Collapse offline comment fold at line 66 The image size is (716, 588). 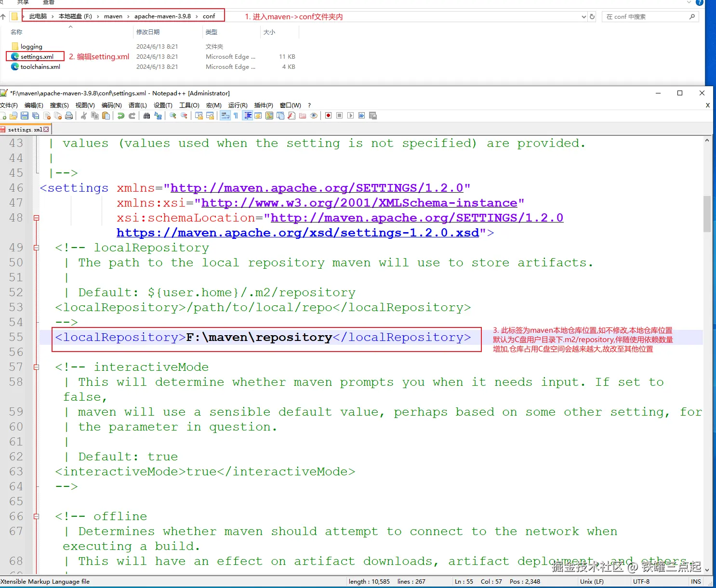click(x=36, y=516)
